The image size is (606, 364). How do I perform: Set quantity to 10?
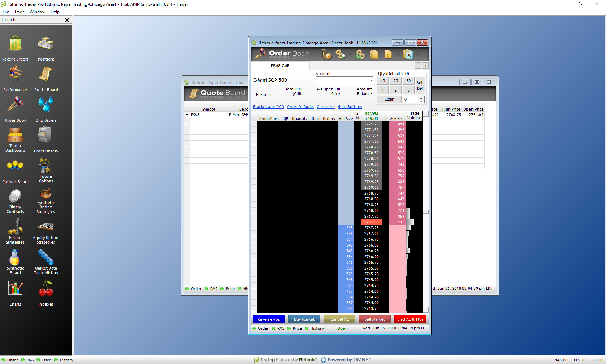(x=383, y=81)
